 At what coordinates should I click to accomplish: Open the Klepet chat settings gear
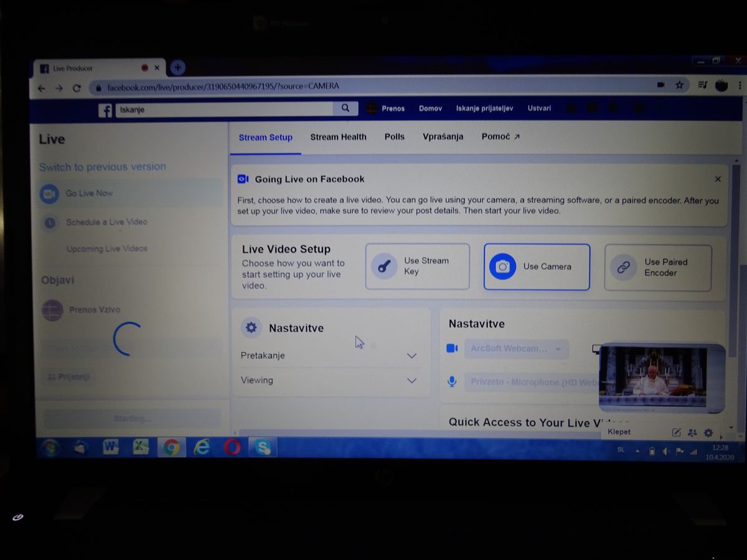(708, 432)
